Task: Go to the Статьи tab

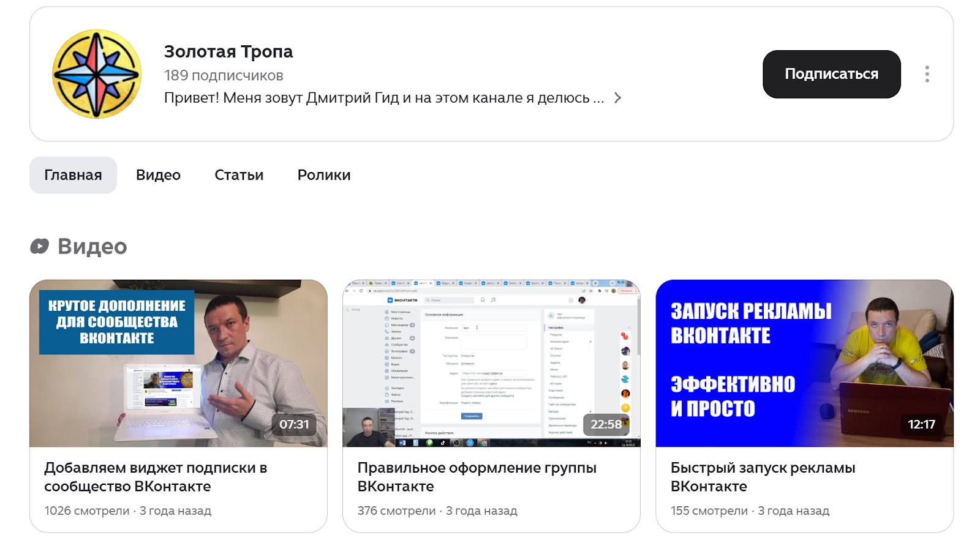Action: pos(239,175)
